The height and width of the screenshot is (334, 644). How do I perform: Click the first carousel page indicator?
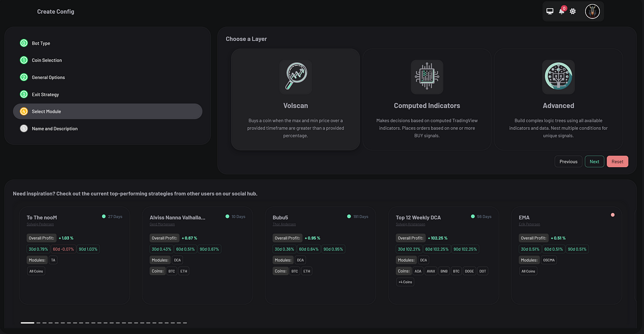click(x=29, y=323)
